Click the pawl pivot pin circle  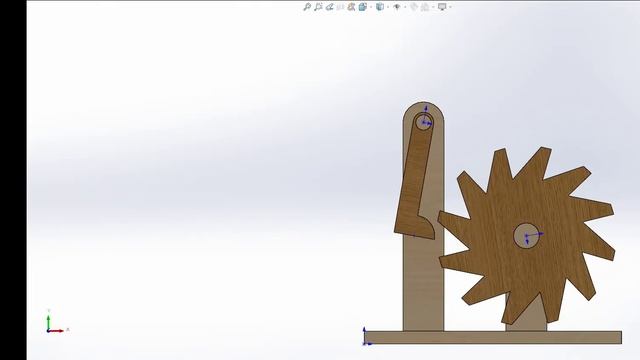[423, 122]
